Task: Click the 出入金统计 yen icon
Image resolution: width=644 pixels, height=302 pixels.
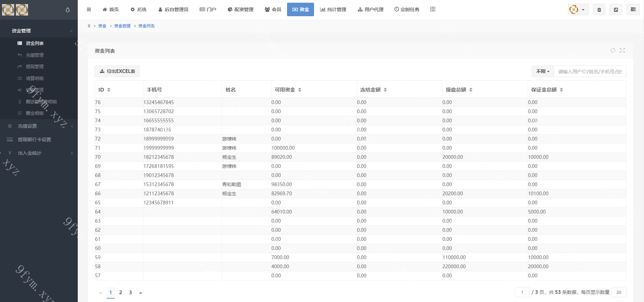Action: (10, 153)
